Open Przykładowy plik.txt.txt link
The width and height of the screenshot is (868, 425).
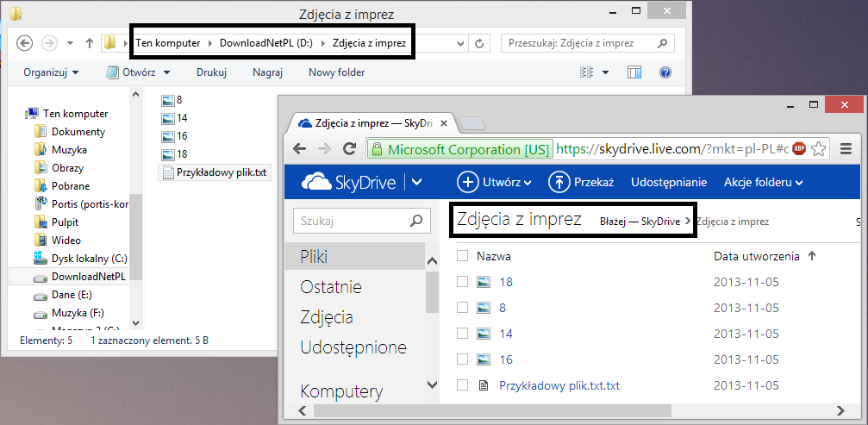point(559,385)
